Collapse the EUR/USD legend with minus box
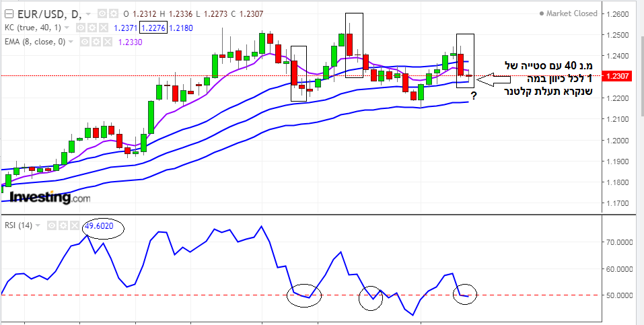The height and width of the screenshot is (325, 644). (9, 14)
